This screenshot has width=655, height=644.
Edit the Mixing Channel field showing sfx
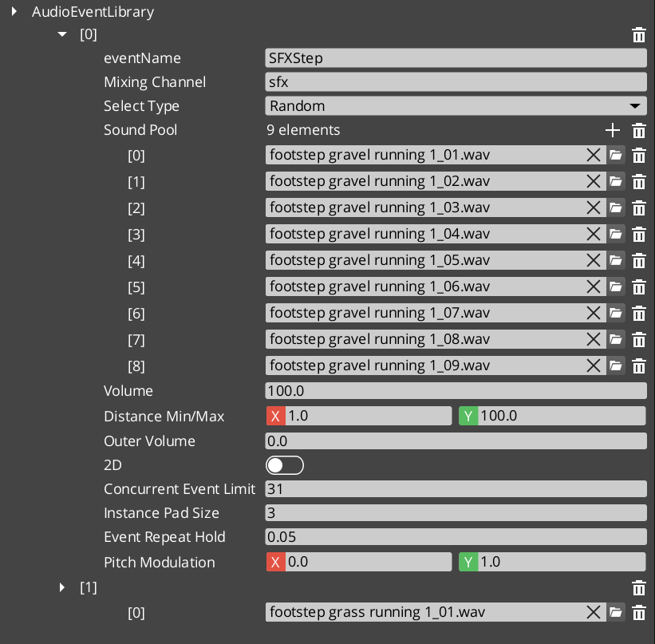click(x=456, y=81)
